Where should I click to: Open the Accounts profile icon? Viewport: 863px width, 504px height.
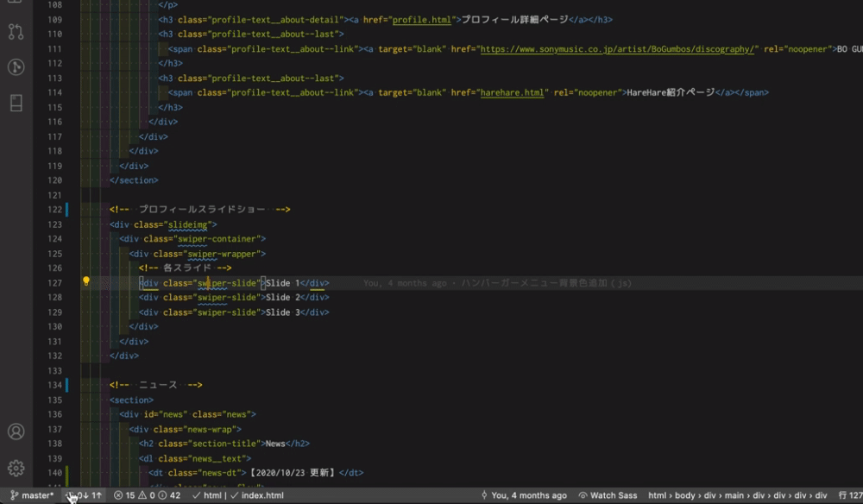tap(16, 432)
